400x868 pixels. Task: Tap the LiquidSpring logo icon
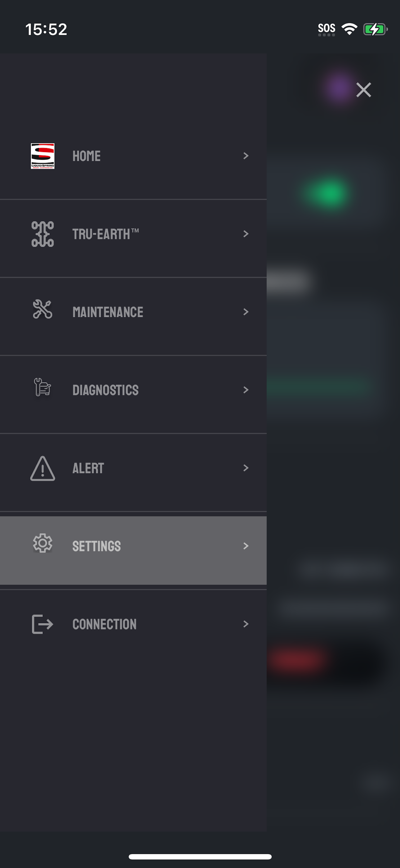(x=42, y=156)
